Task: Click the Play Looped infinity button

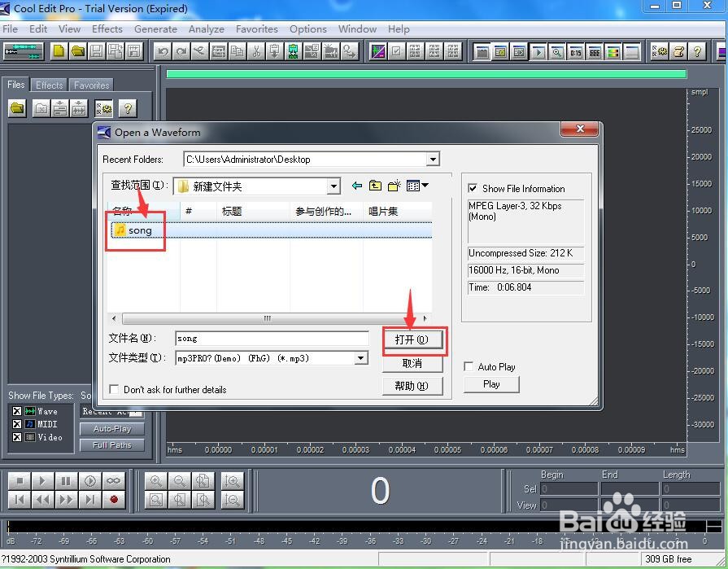Action: coord(113,481)
